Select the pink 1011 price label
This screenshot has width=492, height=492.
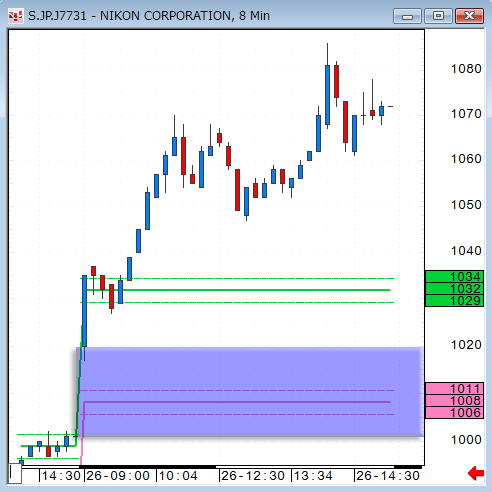pos(454,389)
